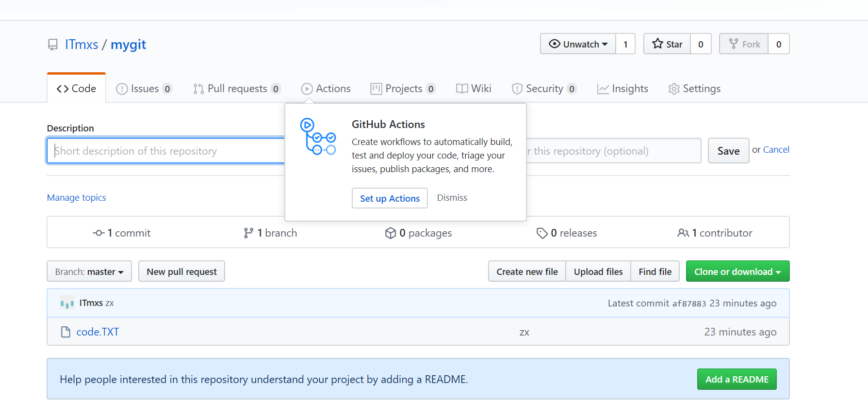Open repository Settings tab
This screenshot has height=416, width=868.
click(694, 89)
